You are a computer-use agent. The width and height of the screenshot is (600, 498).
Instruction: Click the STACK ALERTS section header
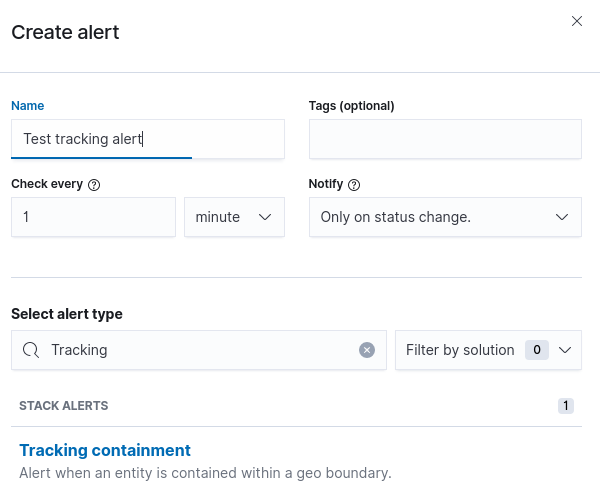point(64,406)
